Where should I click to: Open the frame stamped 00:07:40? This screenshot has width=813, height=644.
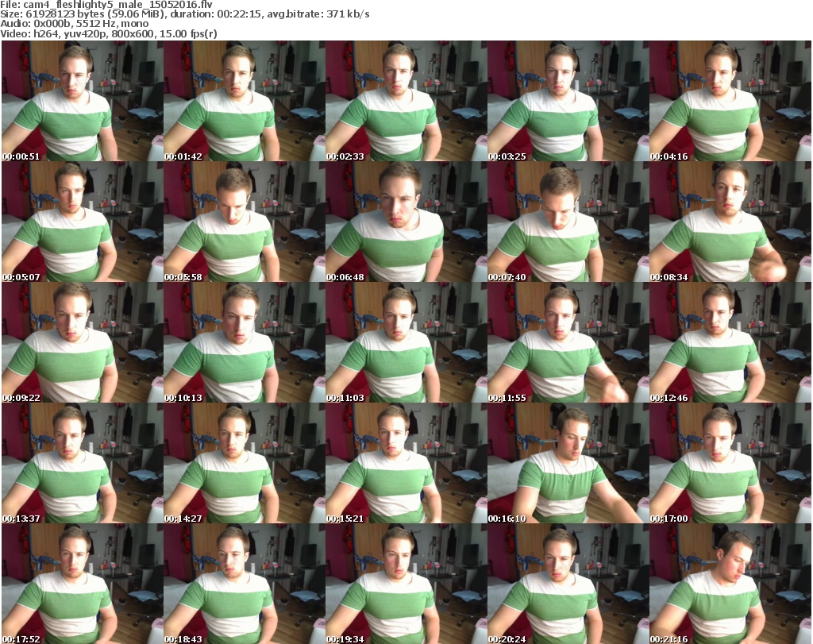click(x=568, y=222)
